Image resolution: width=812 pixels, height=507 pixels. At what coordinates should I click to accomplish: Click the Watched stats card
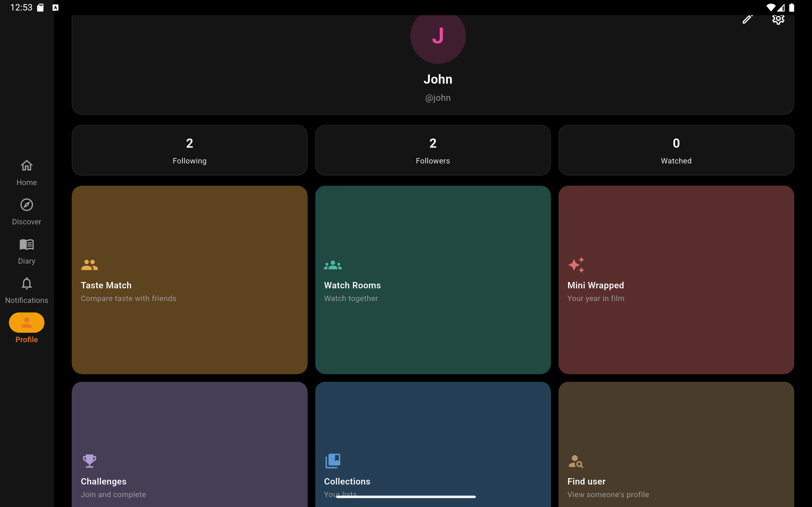[676, 150]
